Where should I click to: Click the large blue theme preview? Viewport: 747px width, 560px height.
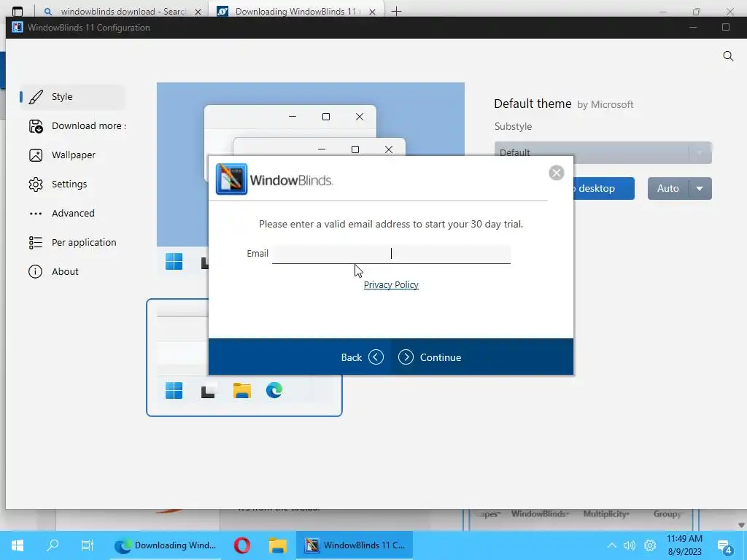click(311, 119)
